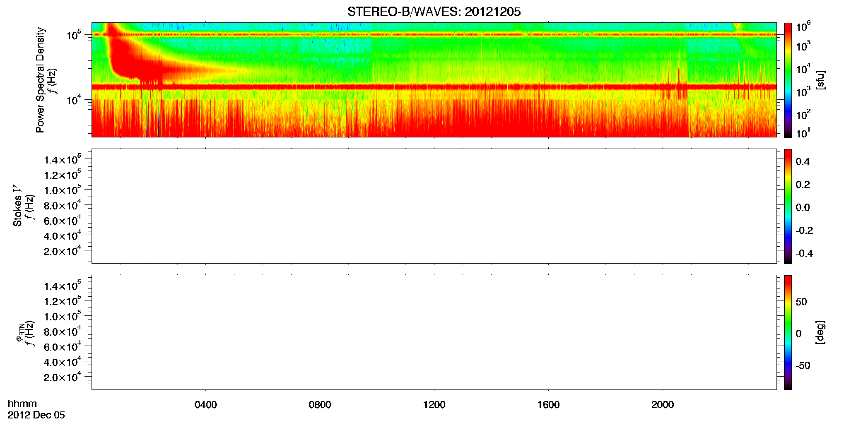The width and height of the screenshot is (868, 447).
Task: Click the [deg] unit label
Action: (x=820, y=332)
